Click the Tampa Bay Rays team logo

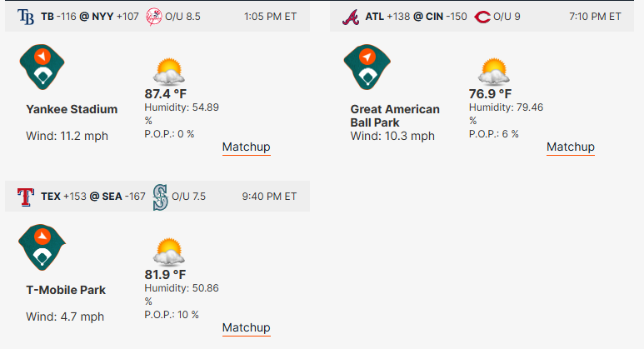pos(26,17)
